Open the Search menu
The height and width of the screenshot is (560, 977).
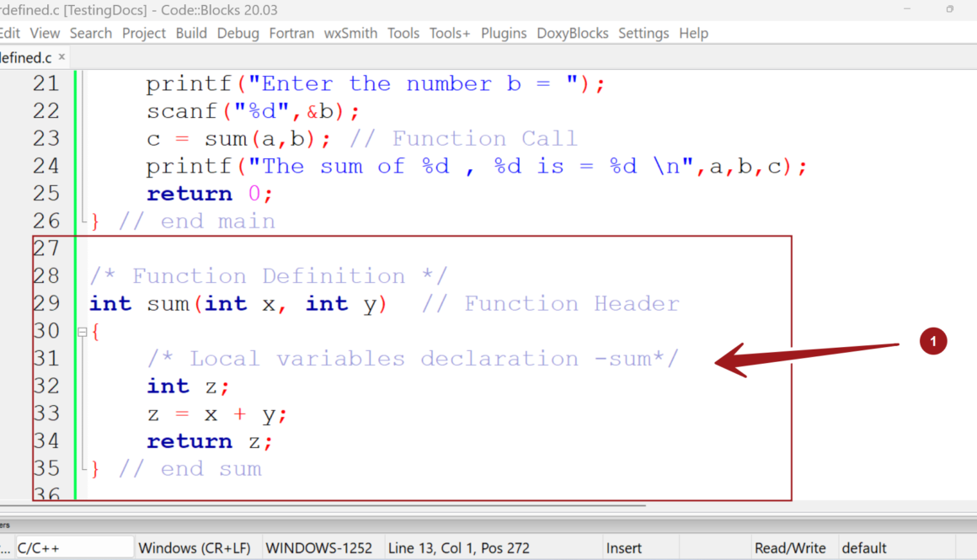(90, 33)
